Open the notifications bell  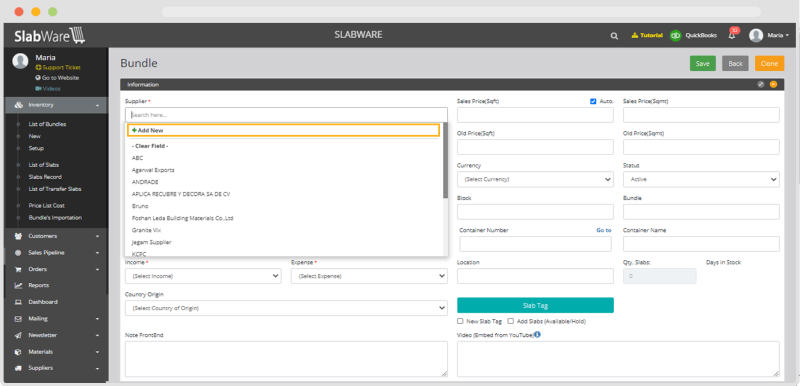click(x=732, y=36)
